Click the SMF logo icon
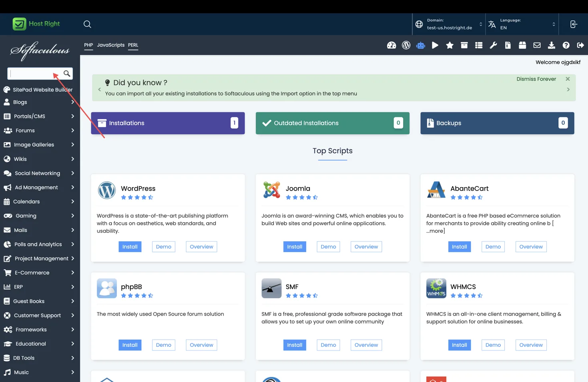This screenshot has width=588, height=382. (x=272, y=288)
